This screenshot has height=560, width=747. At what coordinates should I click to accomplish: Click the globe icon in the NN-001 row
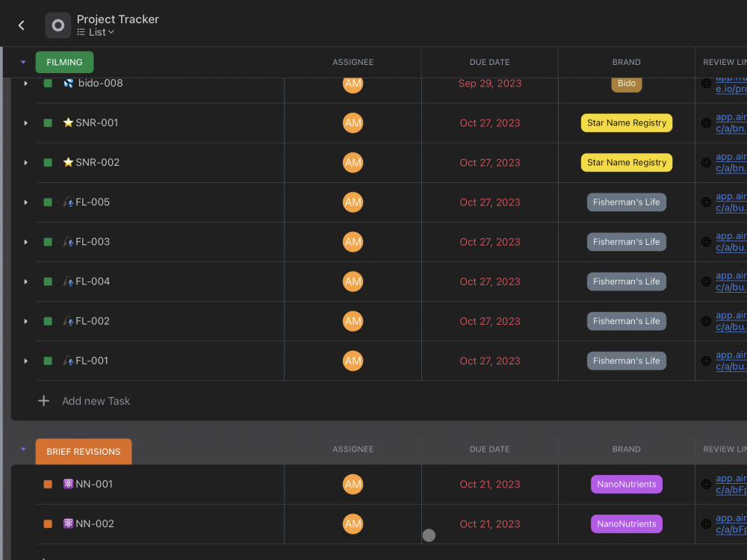pyautogui.click(x=706, y=485)
